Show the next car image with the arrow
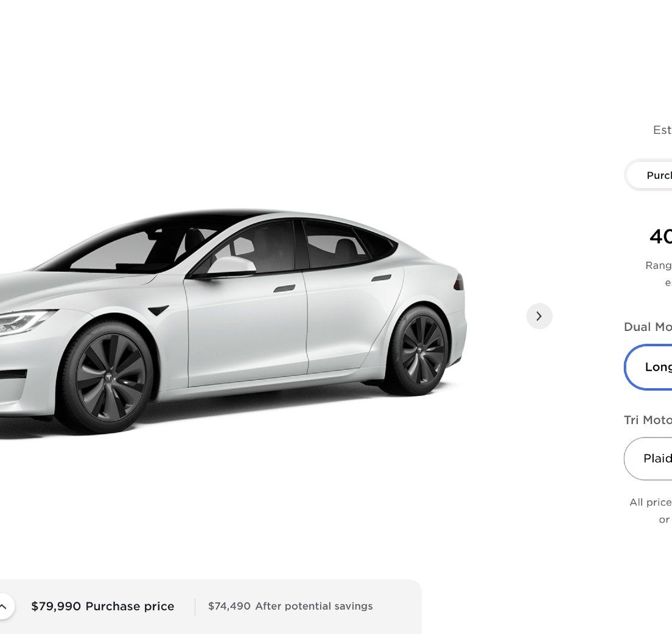 [539, 316]
